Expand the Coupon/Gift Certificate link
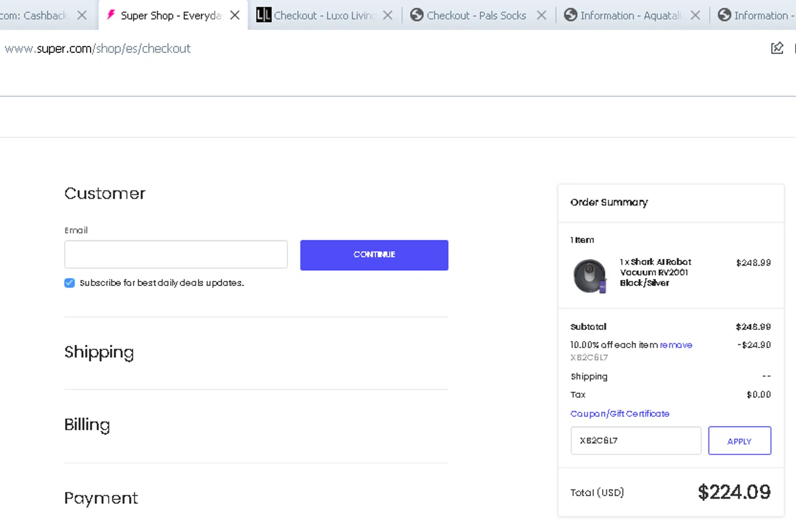 point(619,414)
